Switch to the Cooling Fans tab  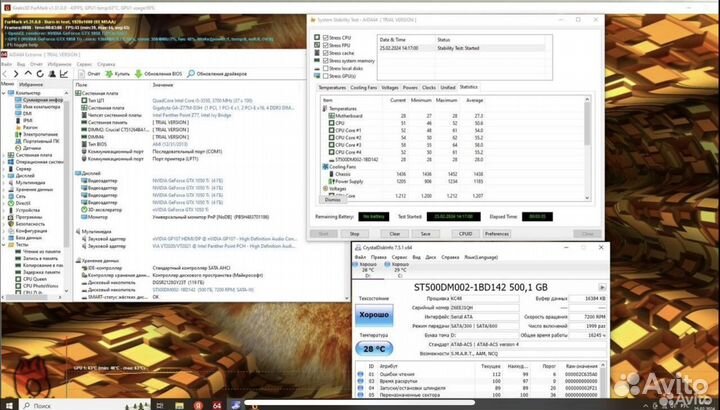coord(361,87)
